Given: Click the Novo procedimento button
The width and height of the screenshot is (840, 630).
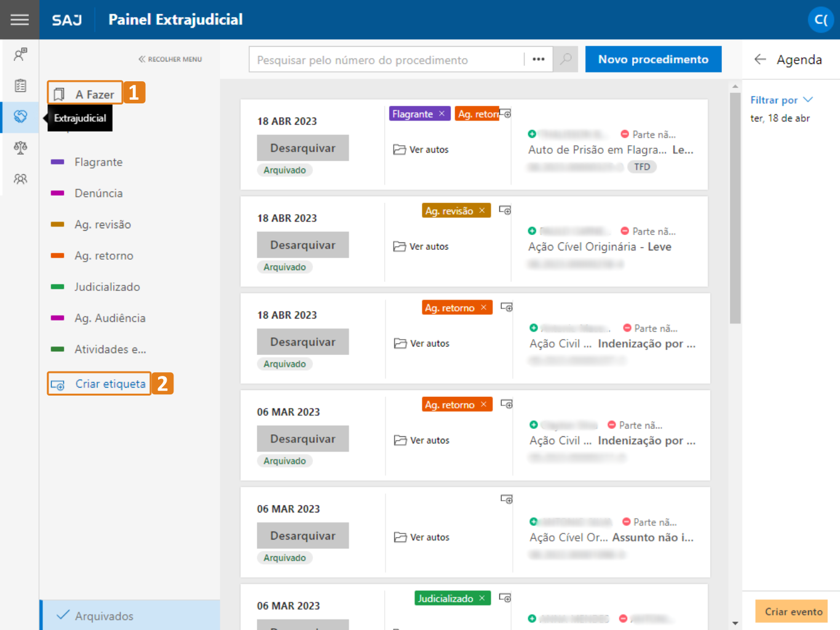Looking at the screenshot, I should [653, 59].
